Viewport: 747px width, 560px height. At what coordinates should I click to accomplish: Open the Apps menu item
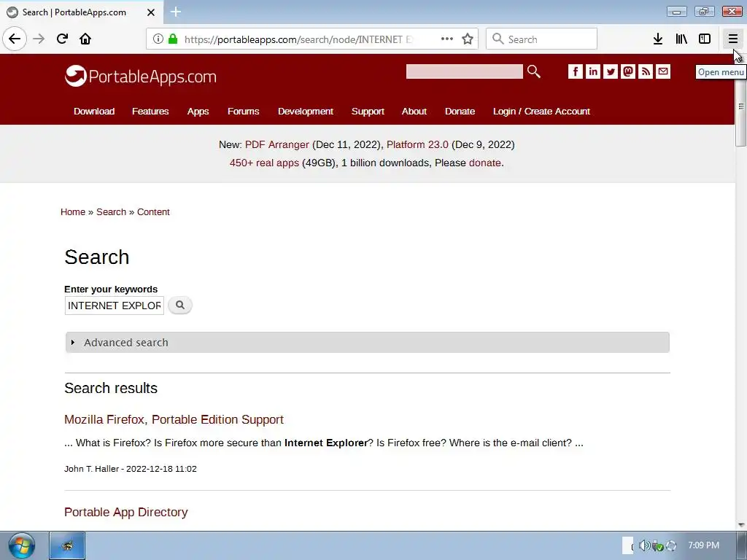click(x=198, y=111)
